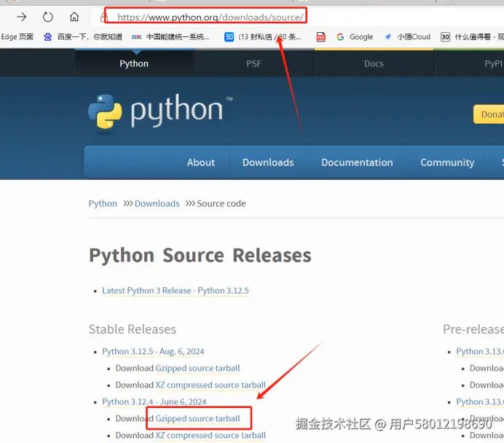Open the 中国能建统一系统 bookmark
Viewport: 504px width, 443px height.
[x=178, y=36]
